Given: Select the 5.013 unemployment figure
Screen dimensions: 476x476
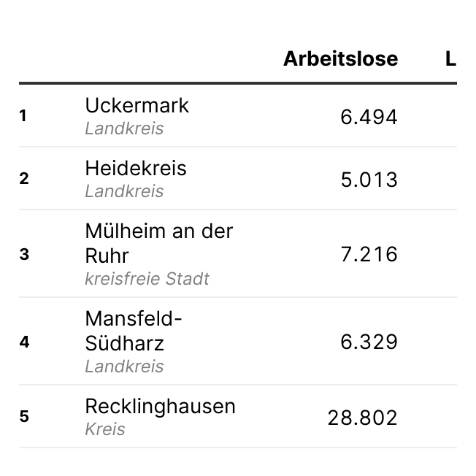Looking at the screenshot, I should pyautogui.click(x=369, y=180).
